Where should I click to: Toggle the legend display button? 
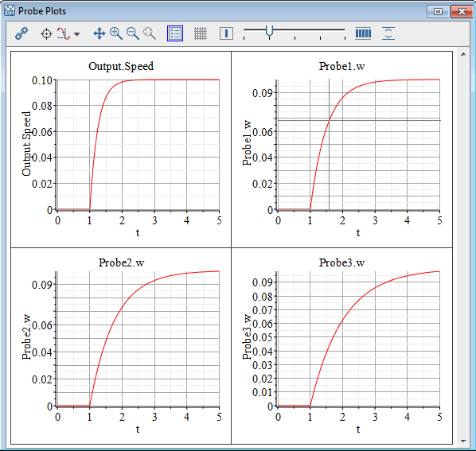[175, 33]
